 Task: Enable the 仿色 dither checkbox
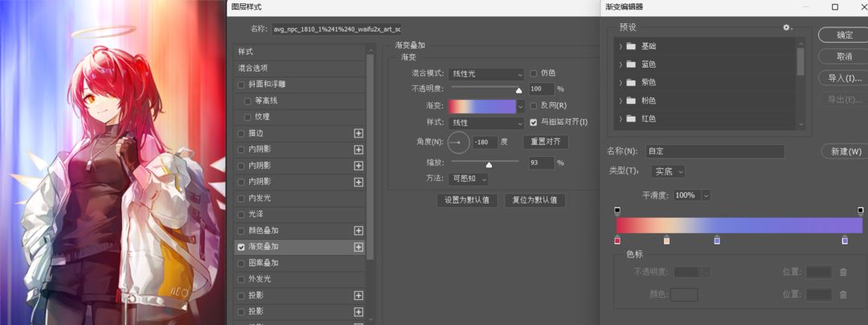click(534, 73)
